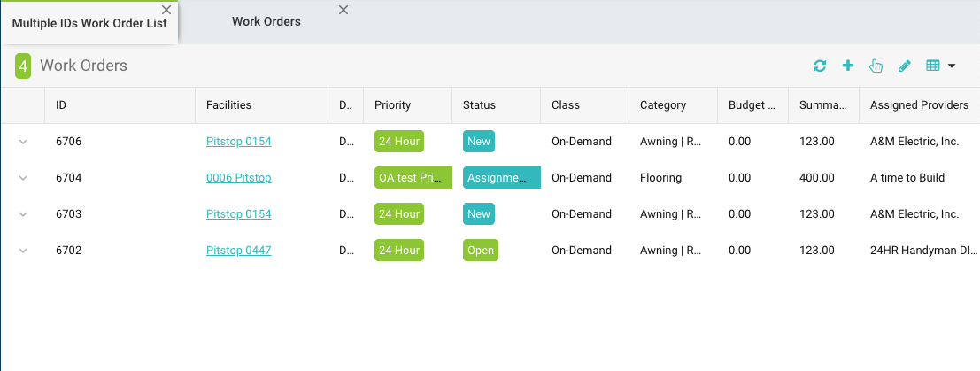Expand row for work order 6704
The image size is (980, 371).
tap(23, 178)
